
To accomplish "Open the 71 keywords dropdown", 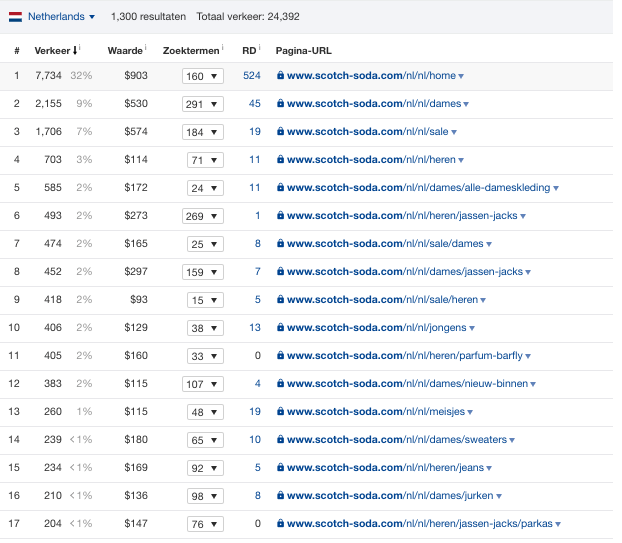I will [205, 160].
